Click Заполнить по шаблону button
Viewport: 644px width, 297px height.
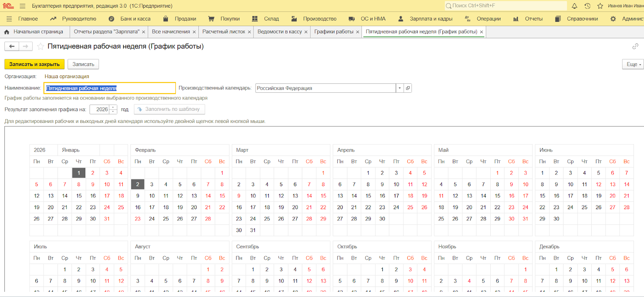click(169, 109)
